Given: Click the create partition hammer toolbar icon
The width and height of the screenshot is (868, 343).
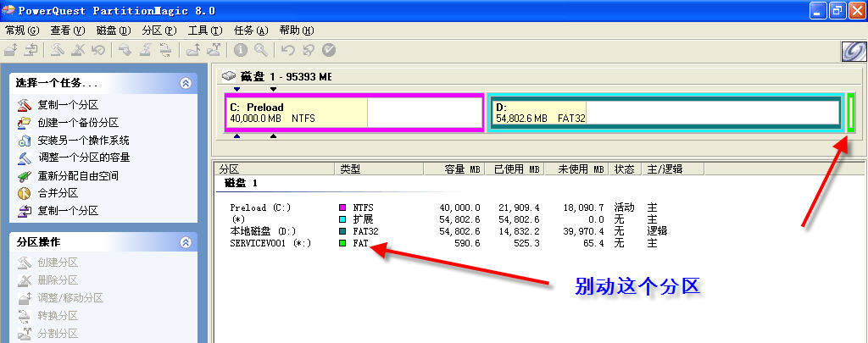Looking at the screenshot, I should pos(58,50).
